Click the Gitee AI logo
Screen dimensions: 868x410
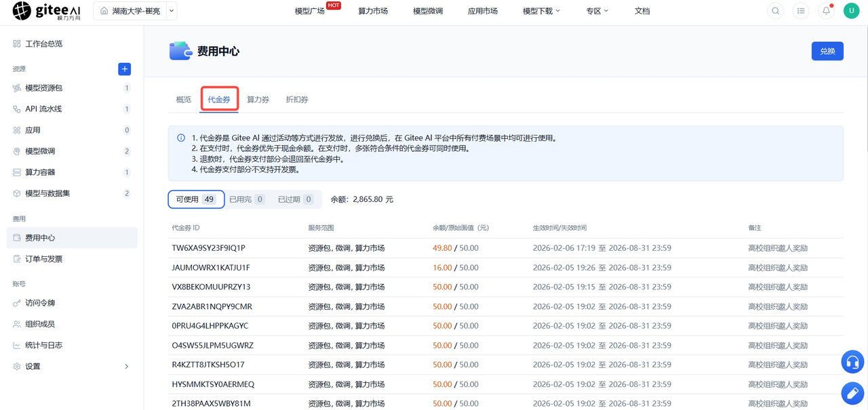click(x=46, y=11)
